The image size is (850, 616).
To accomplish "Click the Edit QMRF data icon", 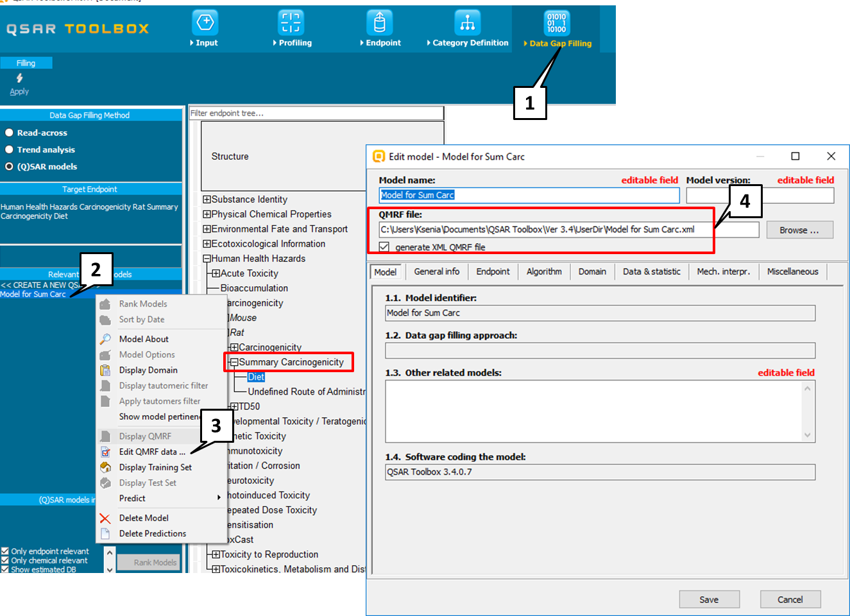I will [x=105, y=452].
